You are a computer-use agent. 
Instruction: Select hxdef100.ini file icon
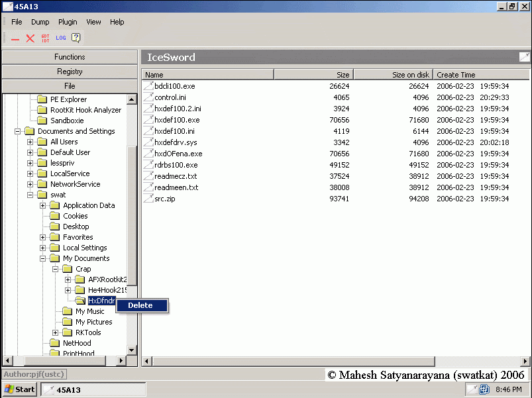point(148,130)
